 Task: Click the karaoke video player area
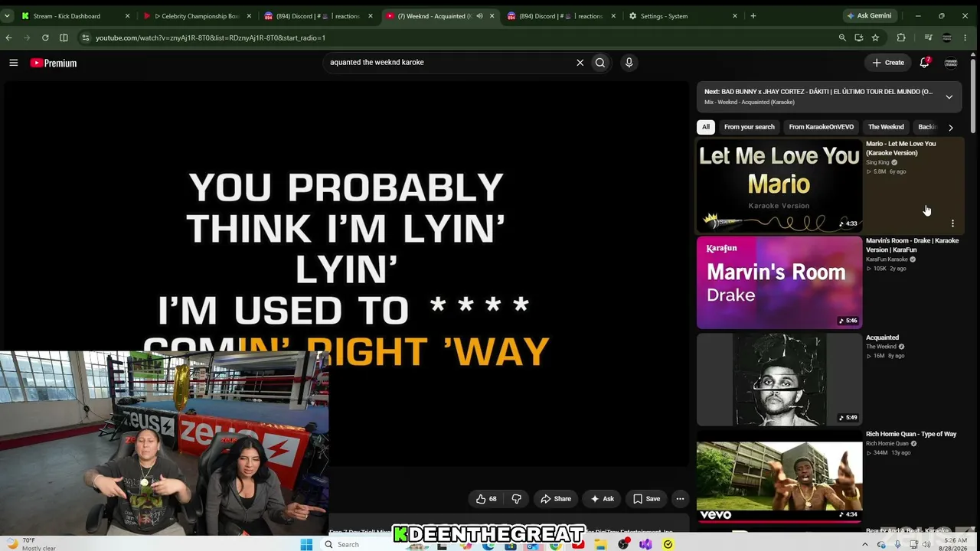[x=346, y=272]
